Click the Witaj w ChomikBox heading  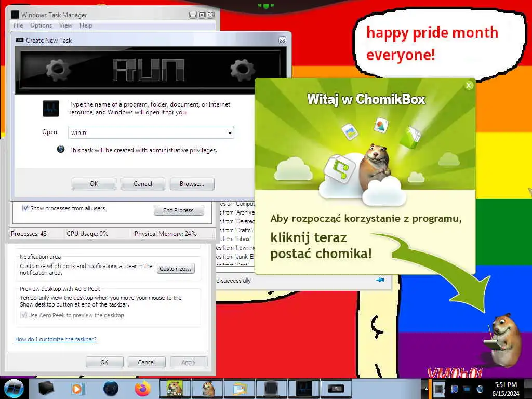coord(366,99)
